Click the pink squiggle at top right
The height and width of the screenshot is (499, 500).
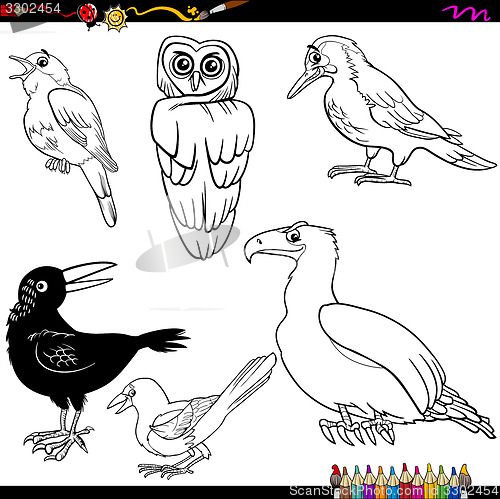pyautogui.click(x=466, y=13)
